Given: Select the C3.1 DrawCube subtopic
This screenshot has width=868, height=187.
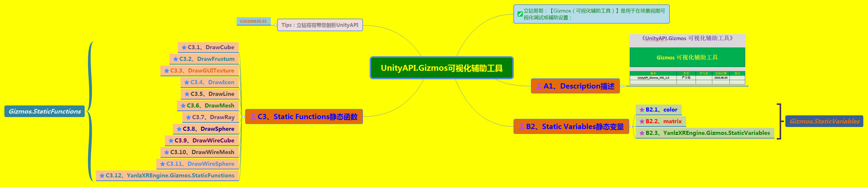Looking at the screenshot, I should tap(208, 47).
